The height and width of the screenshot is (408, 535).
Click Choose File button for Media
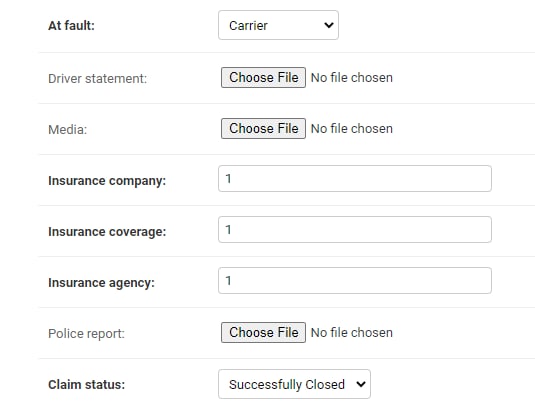click(x=263, y=129)
